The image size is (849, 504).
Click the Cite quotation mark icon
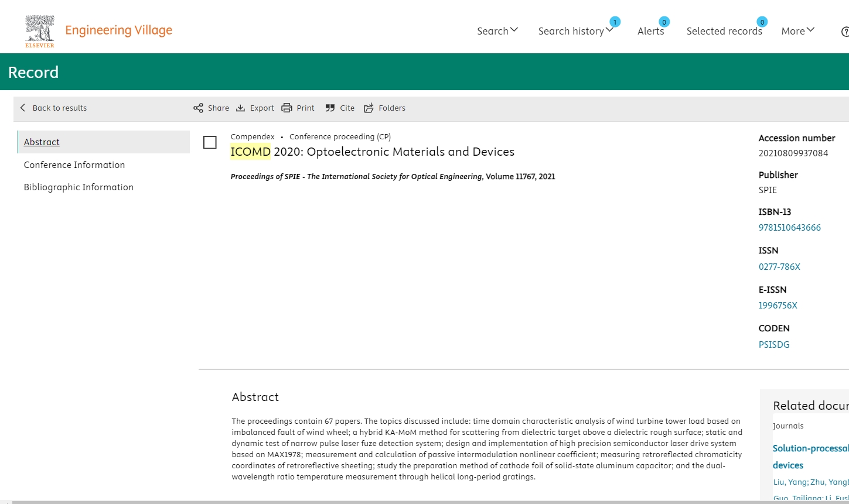coord(330,108)
